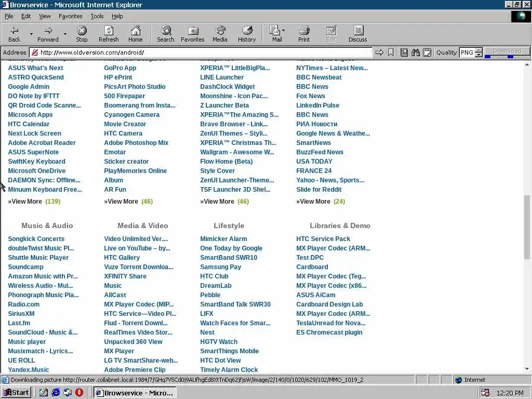Click the scrollbar down arrow

tap(527, 369)
